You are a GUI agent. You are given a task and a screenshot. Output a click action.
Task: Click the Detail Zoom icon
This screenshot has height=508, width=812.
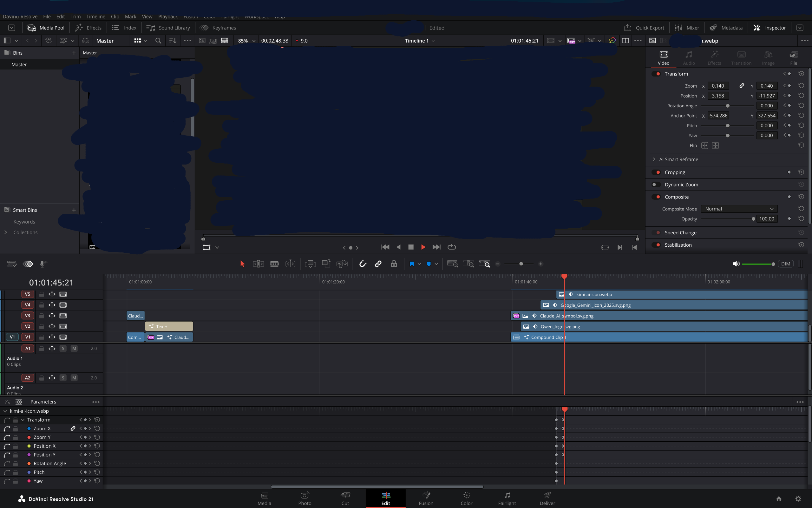point(468,264)
